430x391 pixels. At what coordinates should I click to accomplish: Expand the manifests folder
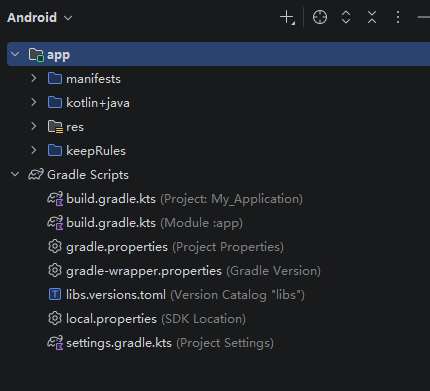click(x=34, y=78)
